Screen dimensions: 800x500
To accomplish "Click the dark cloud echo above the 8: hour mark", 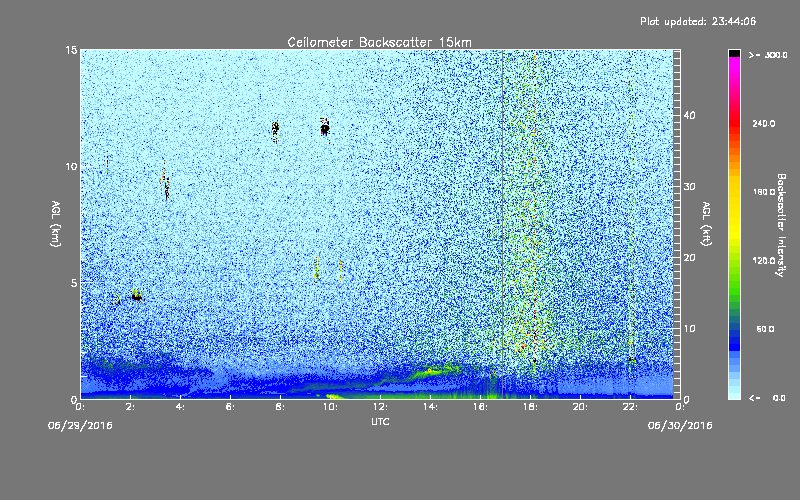I will pyautogui.click(x=276, y=129).
